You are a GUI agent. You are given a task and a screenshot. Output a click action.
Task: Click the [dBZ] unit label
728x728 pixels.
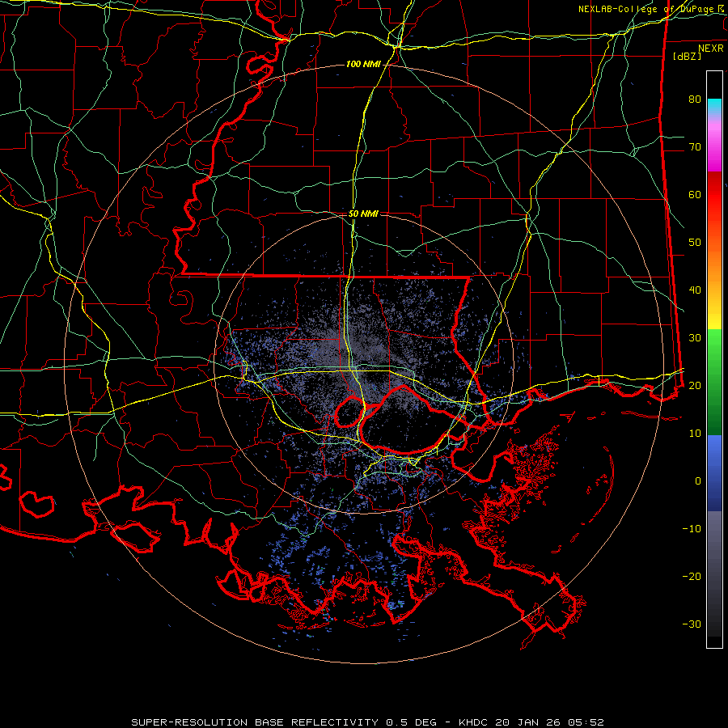pyautogui.click(x=687, y=56)
